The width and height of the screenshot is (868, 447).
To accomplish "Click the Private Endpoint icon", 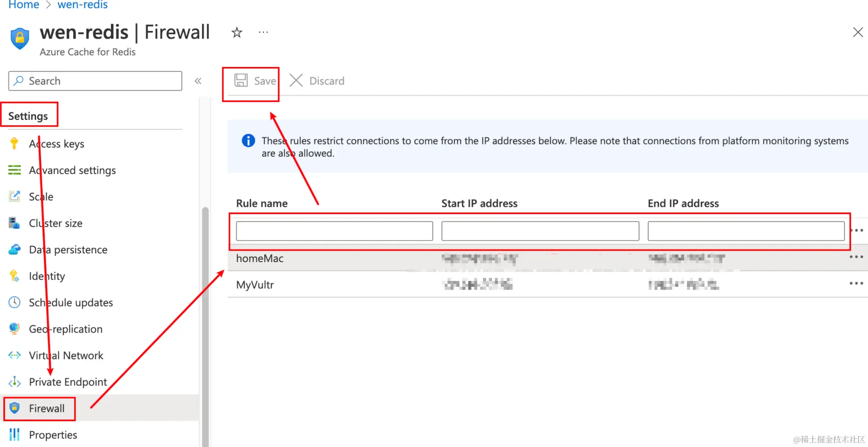I will [x=14, y=382].
